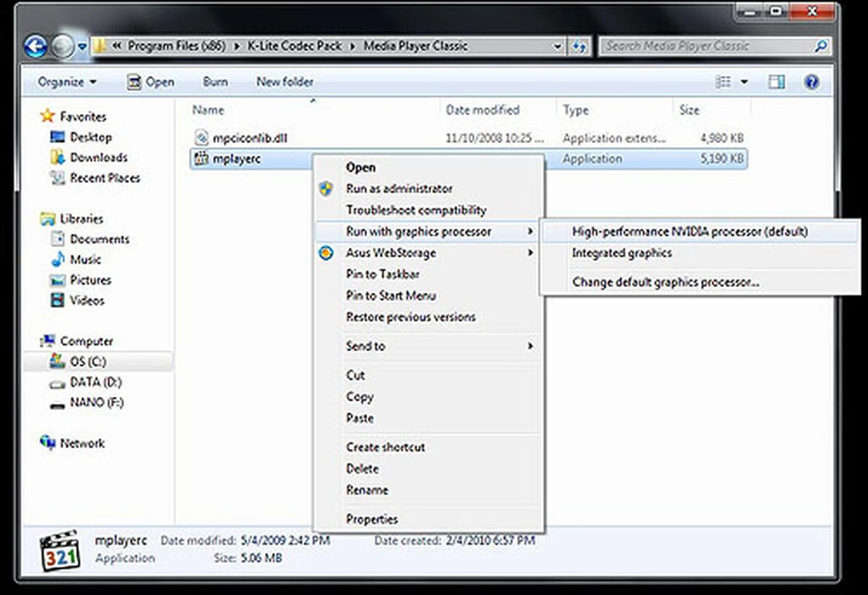Toggle the preview pane icon
The image size is (868, 595).
[776, 82]
